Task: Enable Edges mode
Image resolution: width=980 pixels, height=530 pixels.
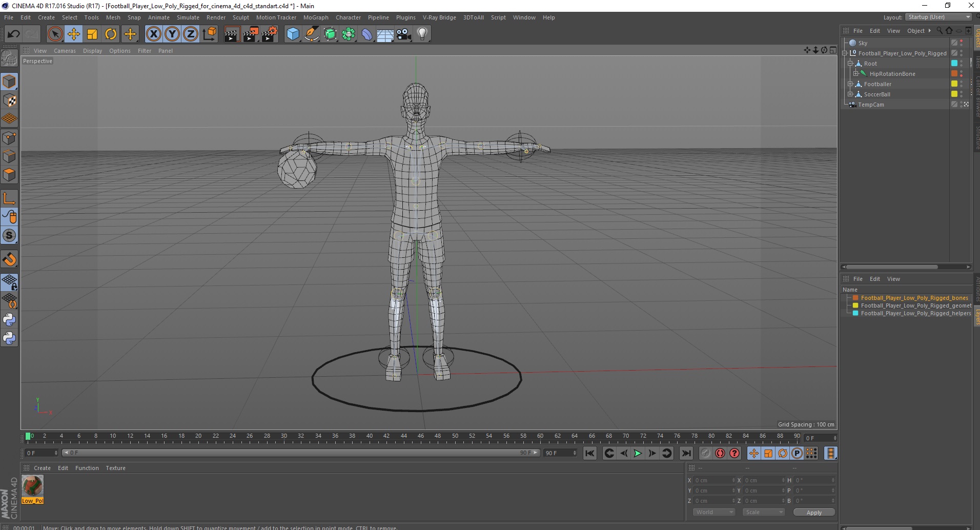Action: [9, 156]
